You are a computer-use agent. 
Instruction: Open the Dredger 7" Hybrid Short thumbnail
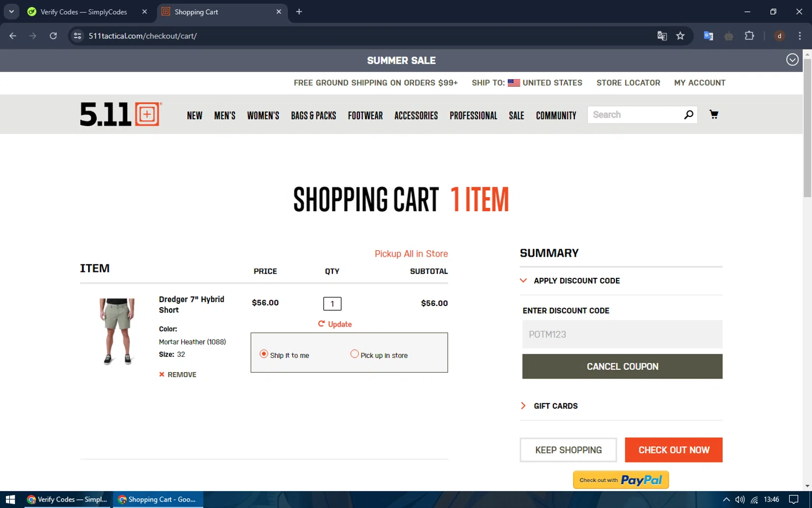click(117, 331)
